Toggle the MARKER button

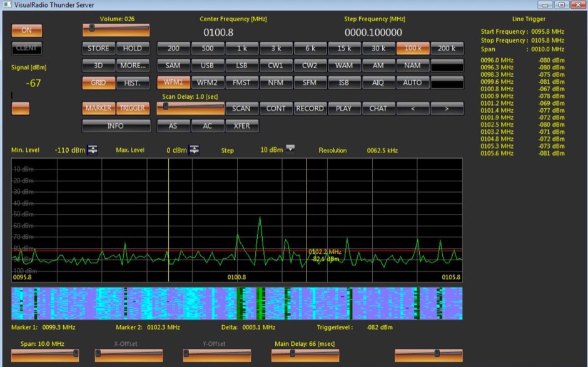point(98,108)
